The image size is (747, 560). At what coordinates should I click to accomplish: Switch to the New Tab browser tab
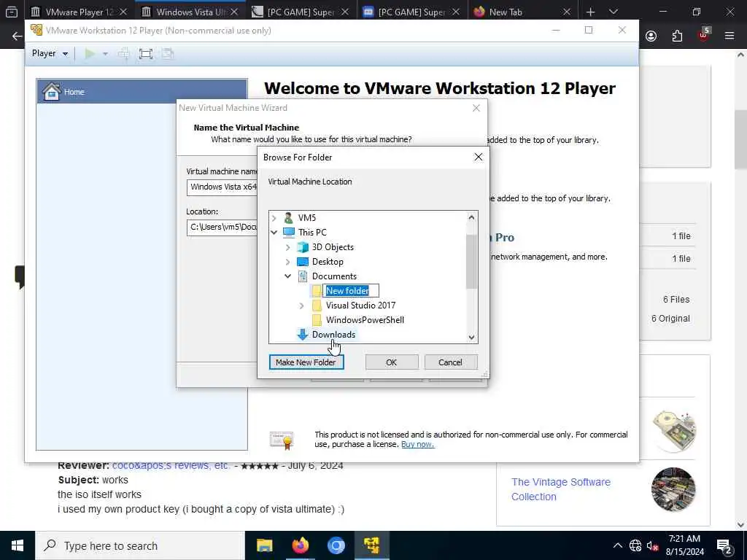(522, 12)
